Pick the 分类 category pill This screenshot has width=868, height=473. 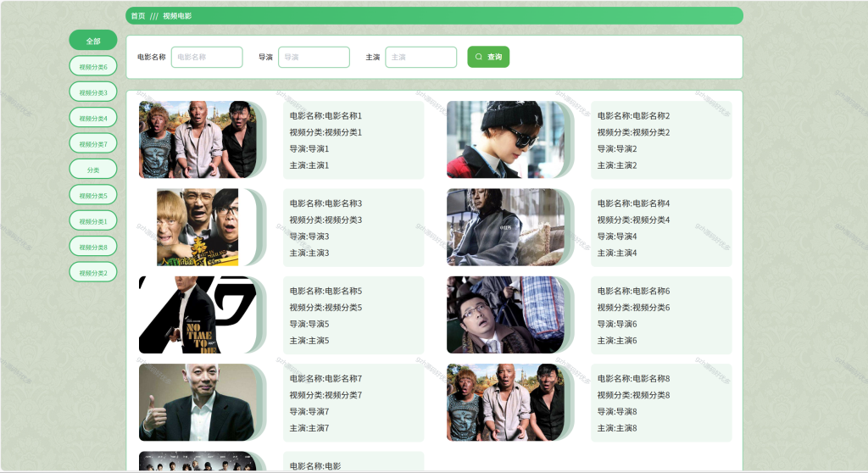pos(93,170)
